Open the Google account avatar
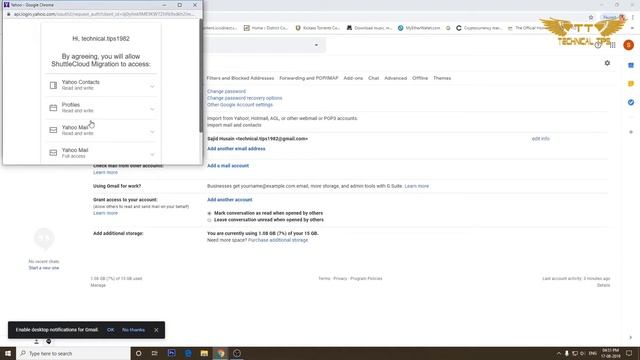 click(629, 45)
